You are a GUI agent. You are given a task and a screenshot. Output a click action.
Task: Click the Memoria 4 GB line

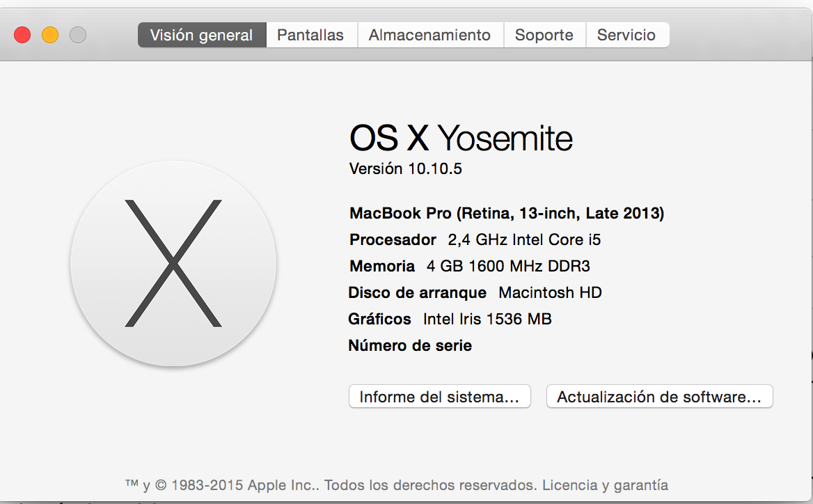(470, 266)
